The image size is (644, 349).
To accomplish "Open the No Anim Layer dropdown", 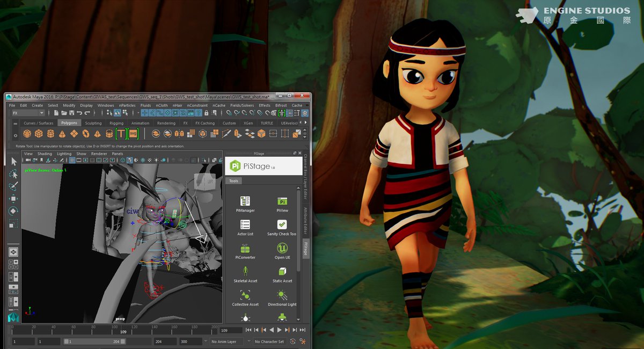I will click(227, 341).
